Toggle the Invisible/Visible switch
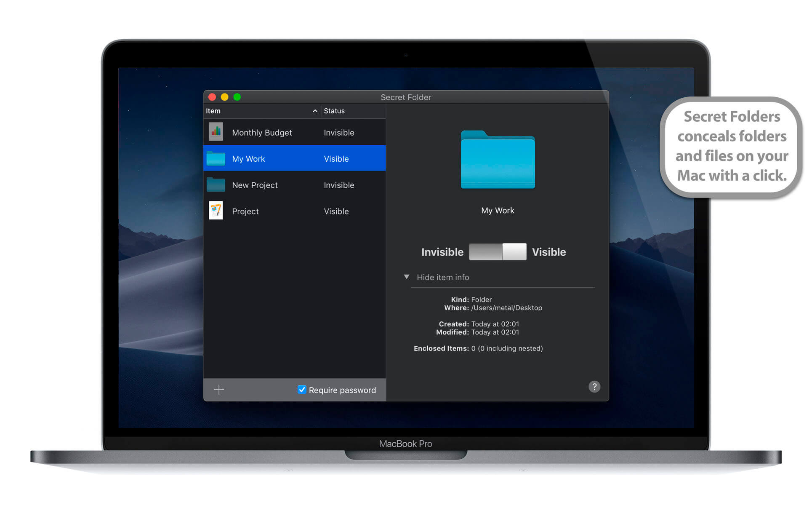This screenshot has height=508, width=812. click(x=498, y=252)
